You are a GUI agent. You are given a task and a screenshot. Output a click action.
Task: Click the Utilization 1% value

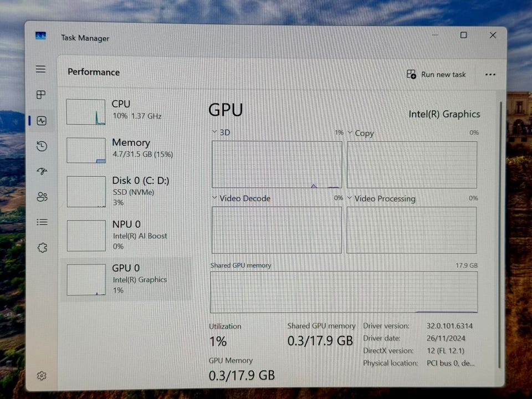[x=218, y=341]
